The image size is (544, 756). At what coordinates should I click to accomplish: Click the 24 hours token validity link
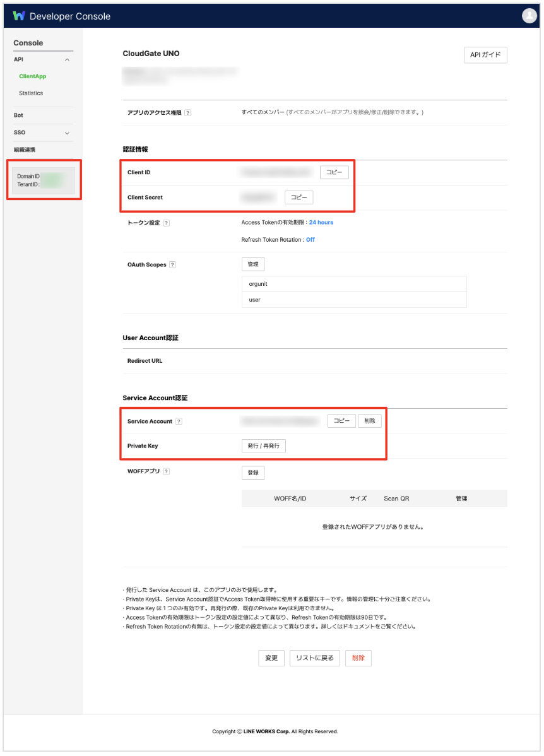pyautogui.click(x=321, y=222)
